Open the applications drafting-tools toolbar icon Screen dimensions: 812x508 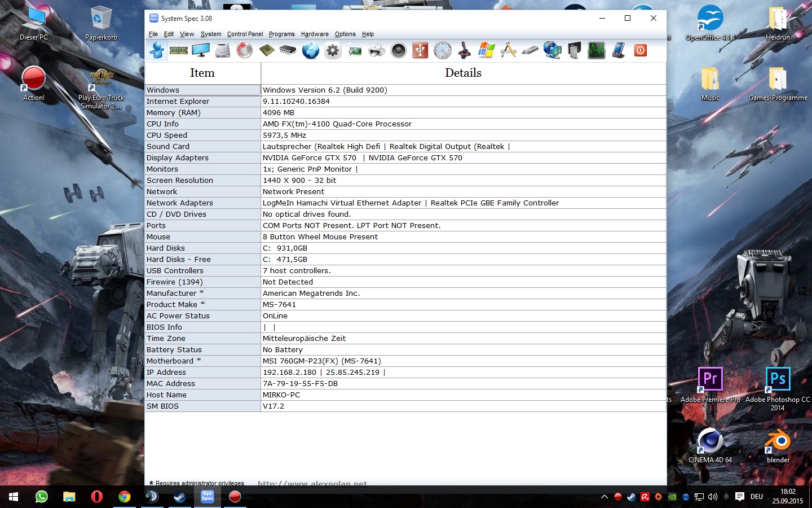(509, 50)
